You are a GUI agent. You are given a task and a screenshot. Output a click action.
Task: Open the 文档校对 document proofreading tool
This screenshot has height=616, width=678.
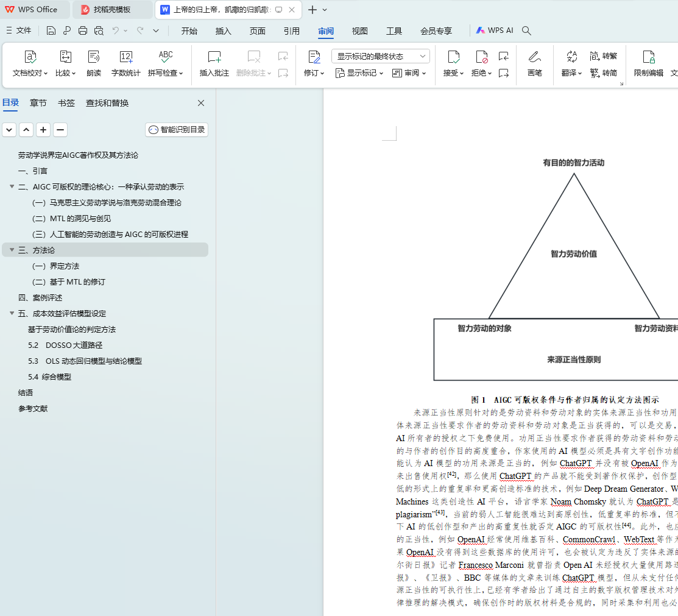(30, 63)
